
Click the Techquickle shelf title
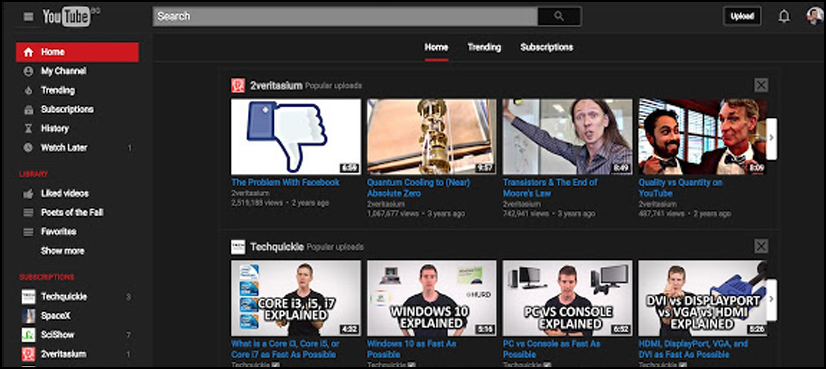(277, 247)
